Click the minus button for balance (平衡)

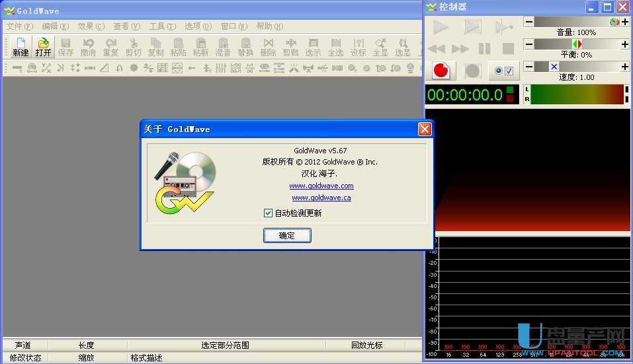tap(528, 44)
